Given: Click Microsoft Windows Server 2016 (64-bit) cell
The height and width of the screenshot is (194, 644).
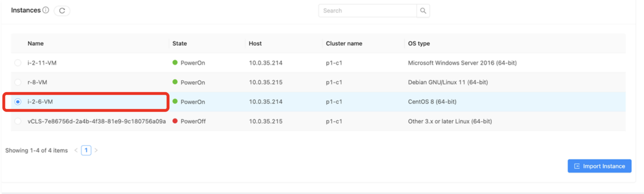Looking at the screenshot, I should coord(462,63).
